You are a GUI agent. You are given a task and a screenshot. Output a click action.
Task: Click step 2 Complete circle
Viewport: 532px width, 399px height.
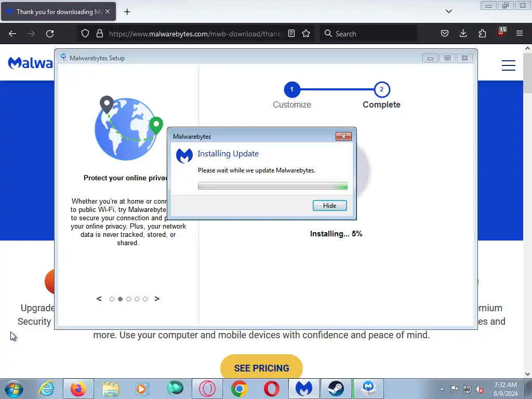tap(382, 89)
